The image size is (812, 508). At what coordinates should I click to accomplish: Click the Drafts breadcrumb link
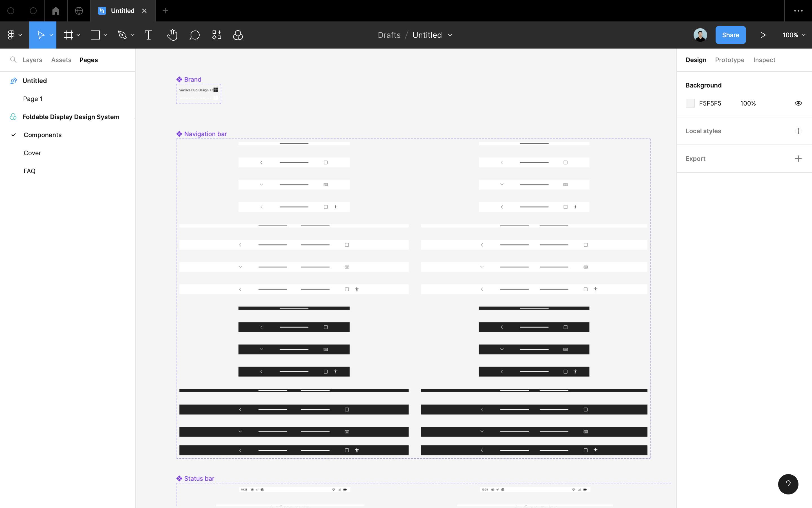pyautogui.click(x=389, y=35)
